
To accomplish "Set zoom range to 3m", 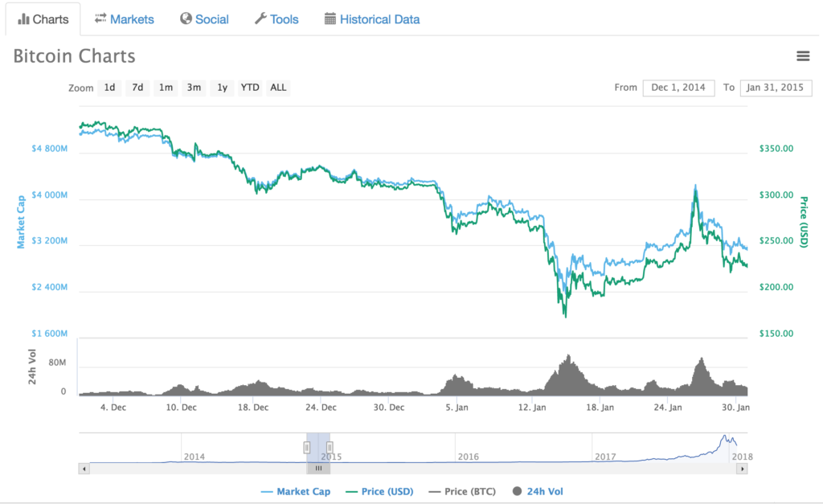I will coord(194,88).
